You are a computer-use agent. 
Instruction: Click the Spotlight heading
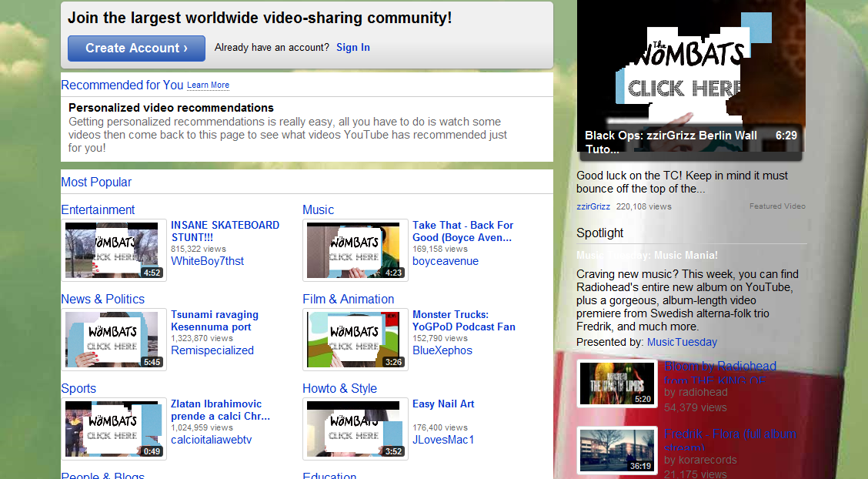point(599,233)
